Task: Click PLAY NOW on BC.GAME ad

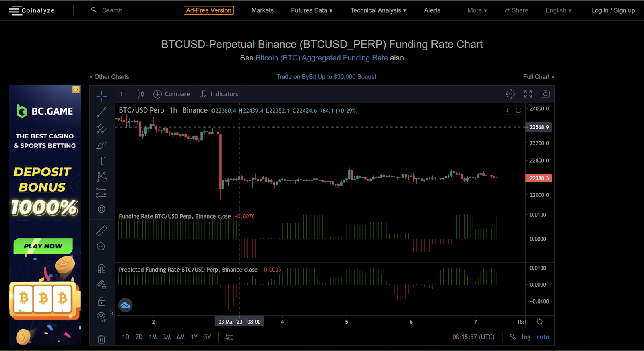Action: (x=43, y=246)
